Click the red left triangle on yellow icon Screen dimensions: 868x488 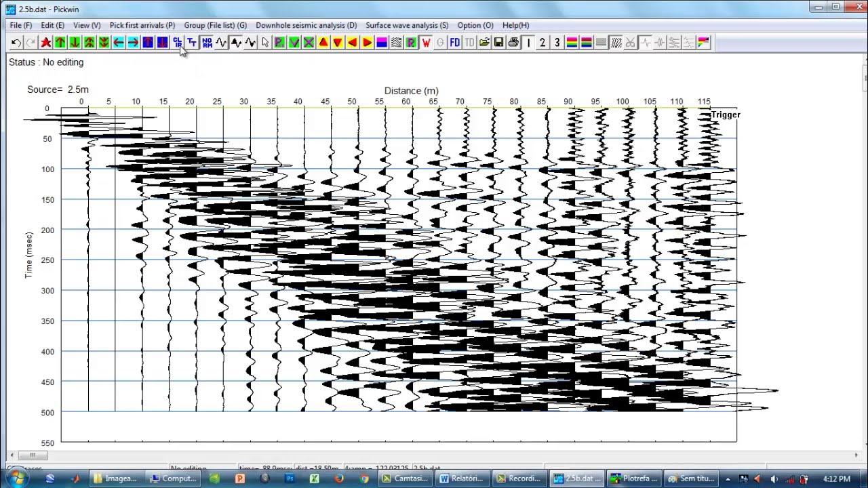[x=353, y=43]
